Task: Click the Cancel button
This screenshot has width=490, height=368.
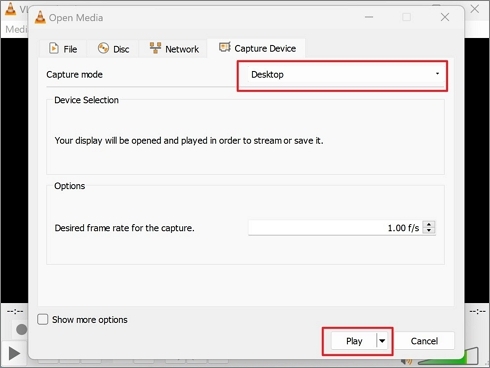Action: tap(424, 341)
